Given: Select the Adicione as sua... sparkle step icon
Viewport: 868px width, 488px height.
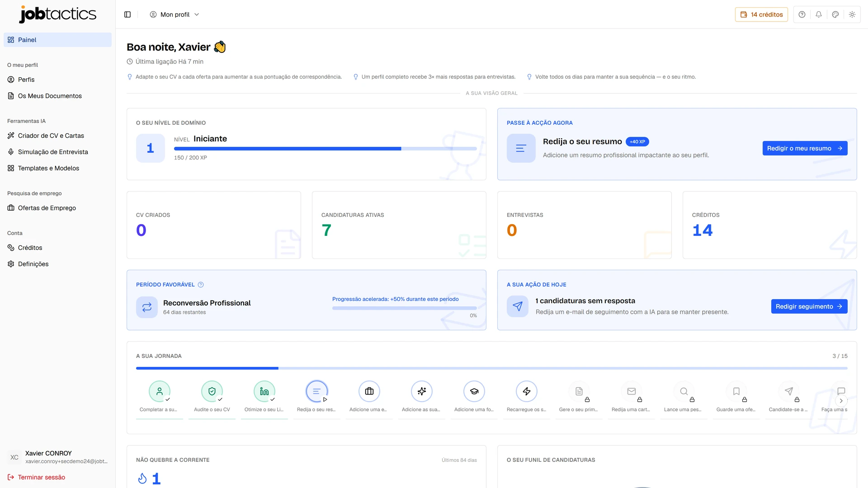Looking at the screenshot, I should 422,391.
